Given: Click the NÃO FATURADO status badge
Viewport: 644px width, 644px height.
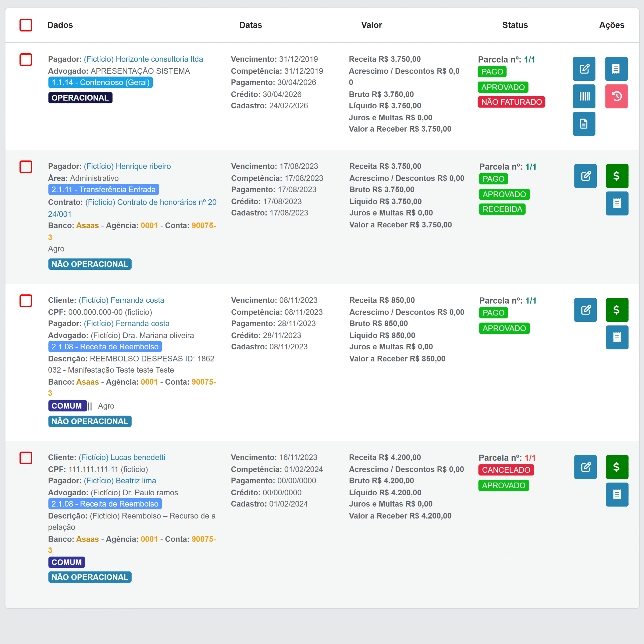Looking at the screenshot, I should point(511,102).
